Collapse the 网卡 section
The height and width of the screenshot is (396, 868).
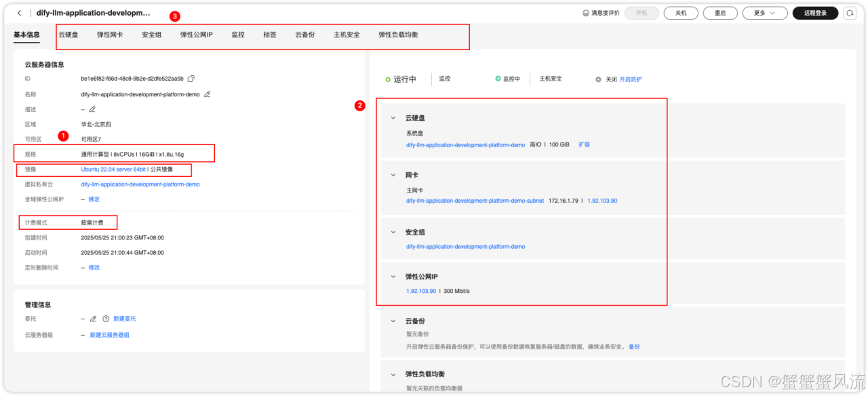[x=393, y=175]
